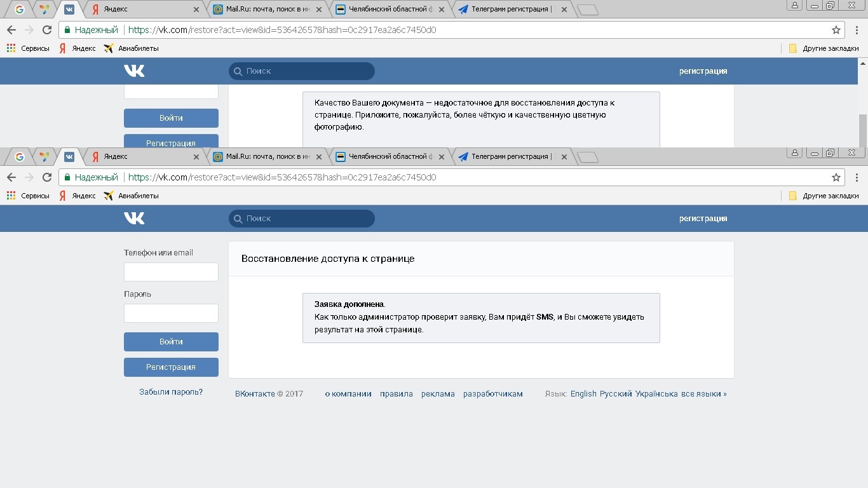Click the upper window's vertical scrollbar thumb
This screenshot has height=488, width=868.
[863, 130]
